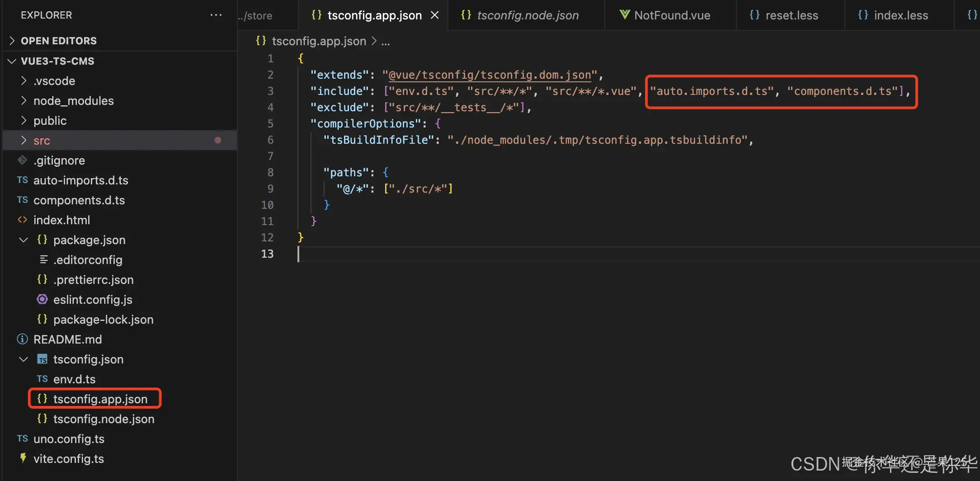Open package-lock.json from the file tree
980x481 pixels.
click(104, 319)
